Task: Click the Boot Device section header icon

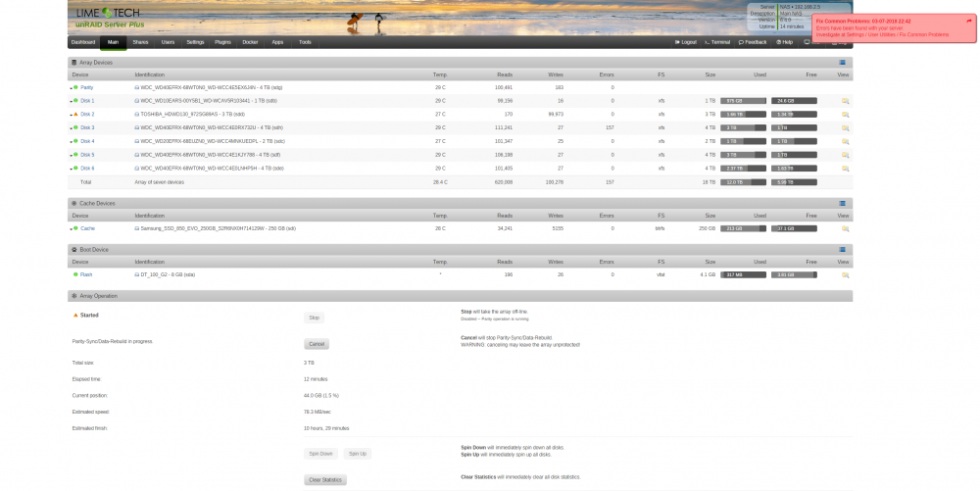Action: point(73,250)
